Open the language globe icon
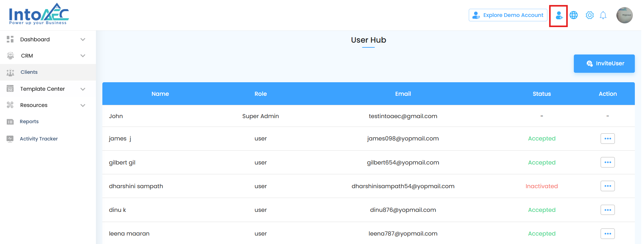644x244 pixels. coord(573,15)
